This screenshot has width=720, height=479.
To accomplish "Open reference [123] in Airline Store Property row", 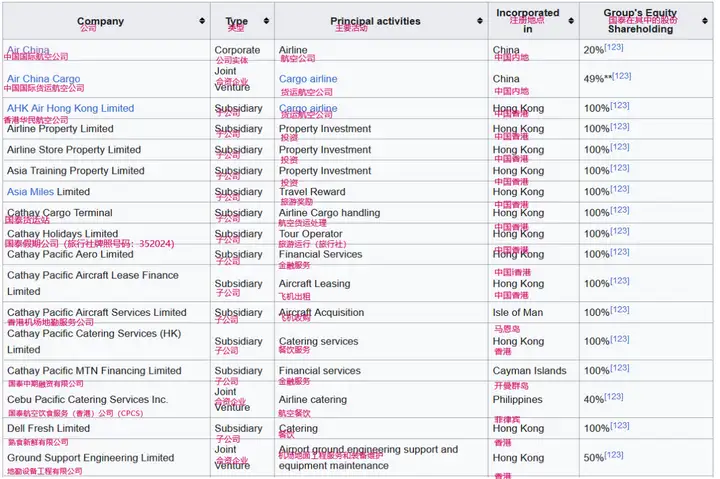I will click(620, 147).
